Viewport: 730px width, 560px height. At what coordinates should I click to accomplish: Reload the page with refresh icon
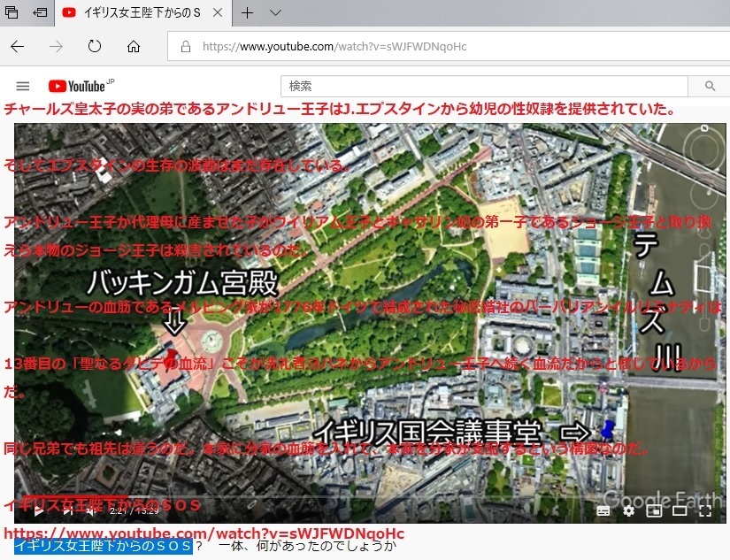tap(95, 46)
